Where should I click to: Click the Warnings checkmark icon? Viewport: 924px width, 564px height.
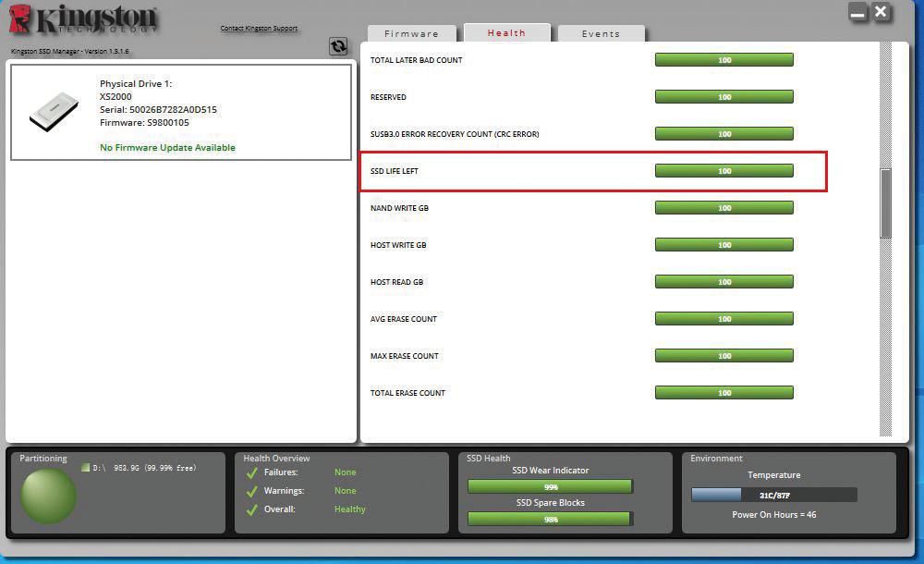(252, 491)
